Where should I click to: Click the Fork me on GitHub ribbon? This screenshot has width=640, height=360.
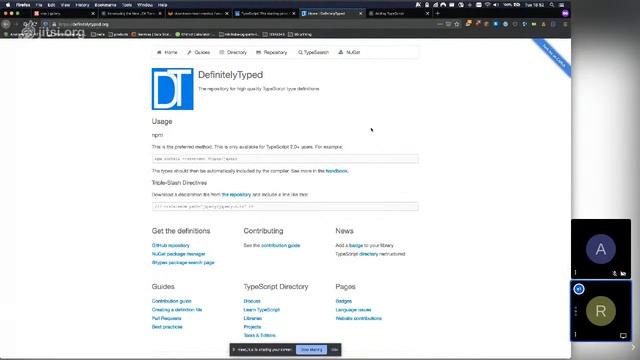(x=552, y=58)
